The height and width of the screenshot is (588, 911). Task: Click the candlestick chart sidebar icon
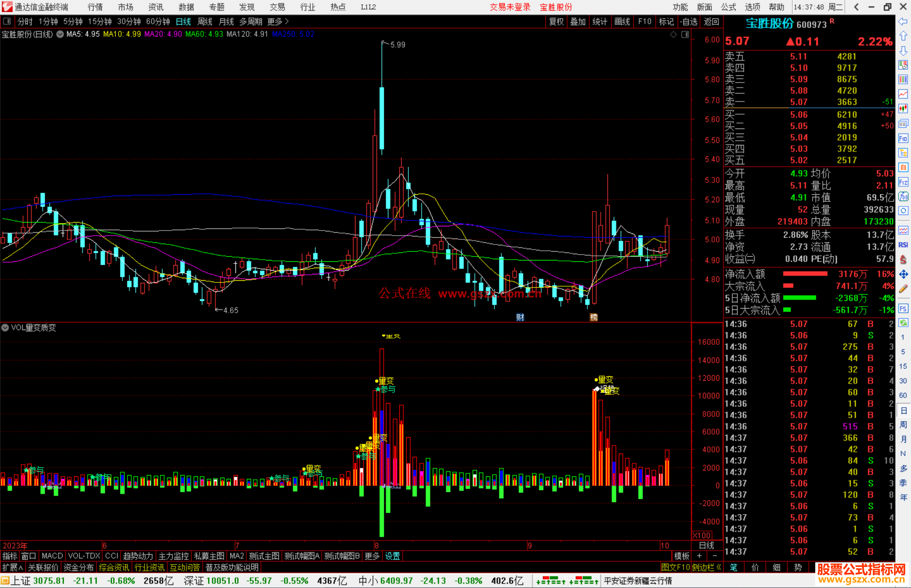903,108
